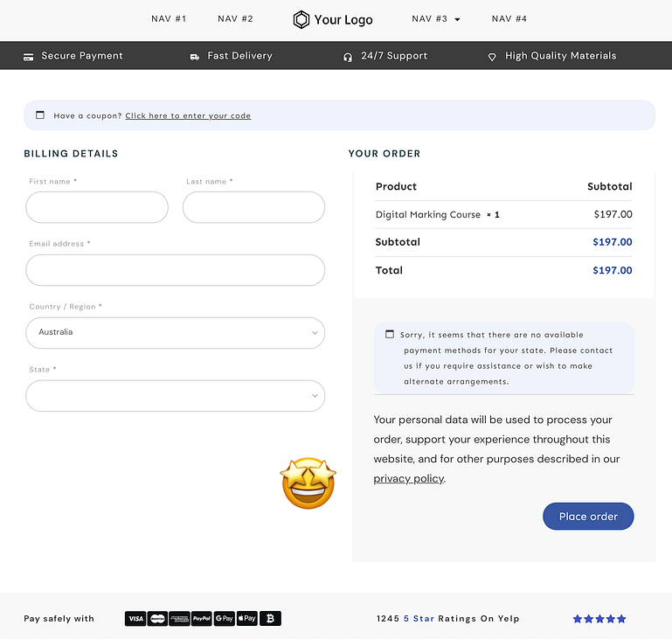Open the privacy policy link
Viewport: 672px width, 639px height.
(408, 479)
